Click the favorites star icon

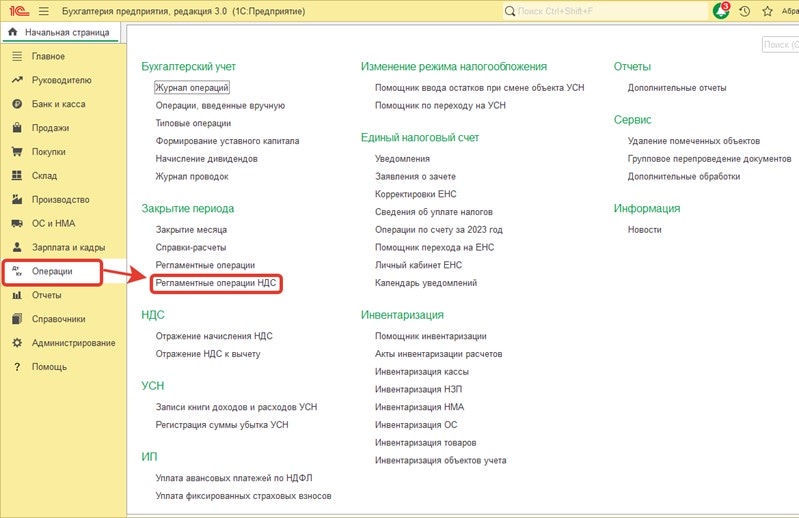point(767,12)
